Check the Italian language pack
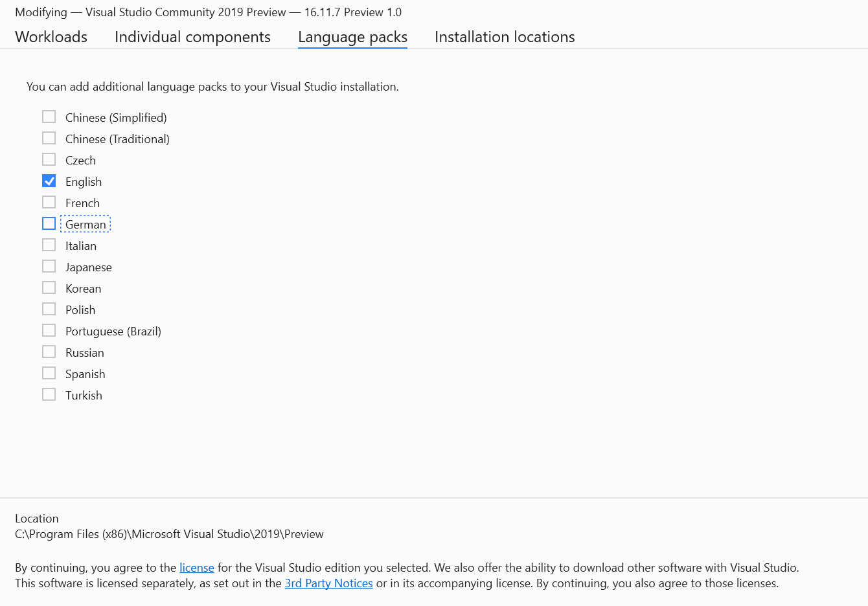This screenshot has width=868, height=606. pyautogui.click(x=49, y=245)
